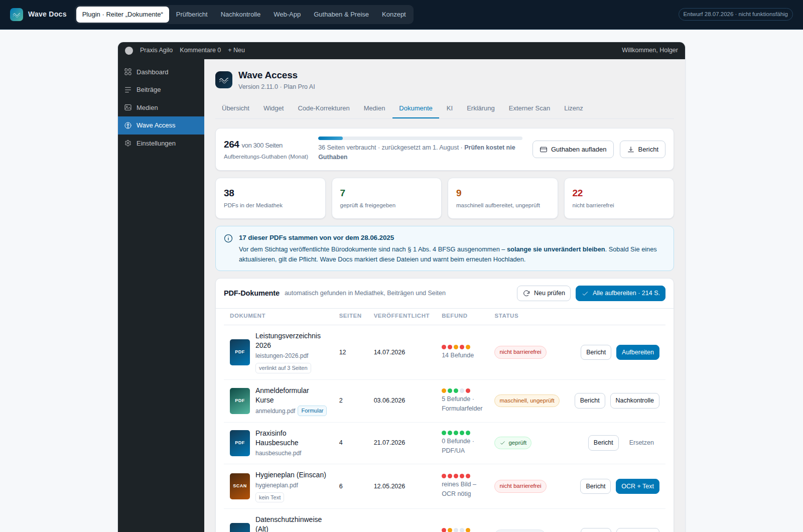
Task: Click the Neu prüfen button
Action: click(544, 293)
